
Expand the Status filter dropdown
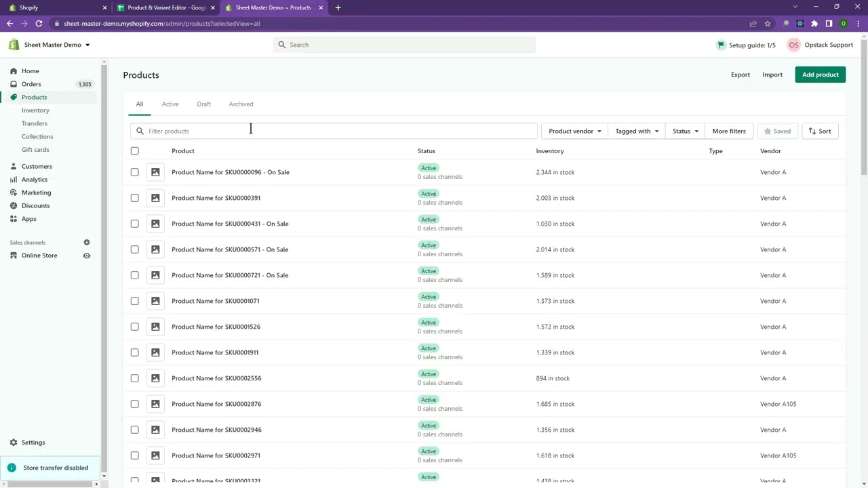click(x=685, y=131)
